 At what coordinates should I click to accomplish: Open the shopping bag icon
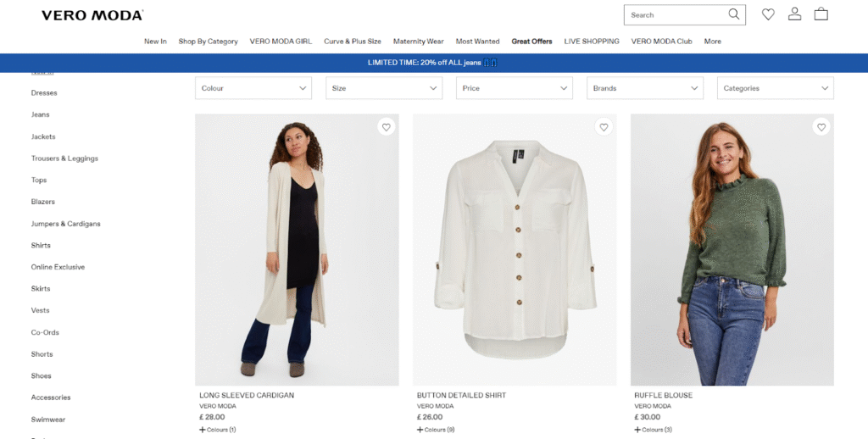coord(821,14)
